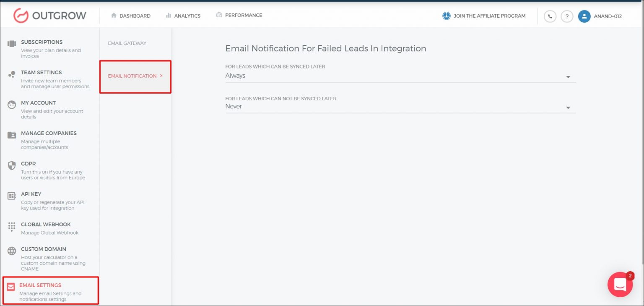Open the phone call icon
Viewport: 644px width, 306px height.
[x=550, y=16]
